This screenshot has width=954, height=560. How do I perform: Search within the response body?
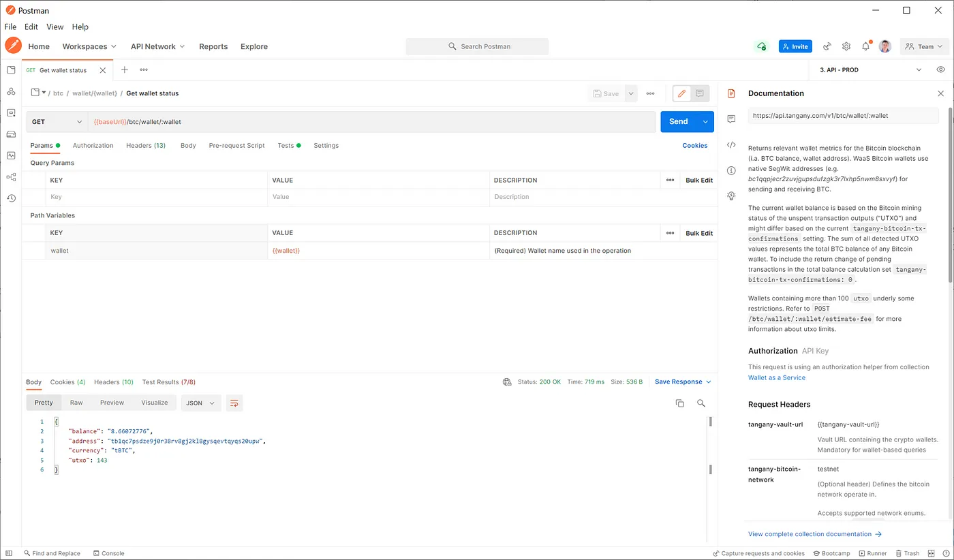[x=701, y=403]
